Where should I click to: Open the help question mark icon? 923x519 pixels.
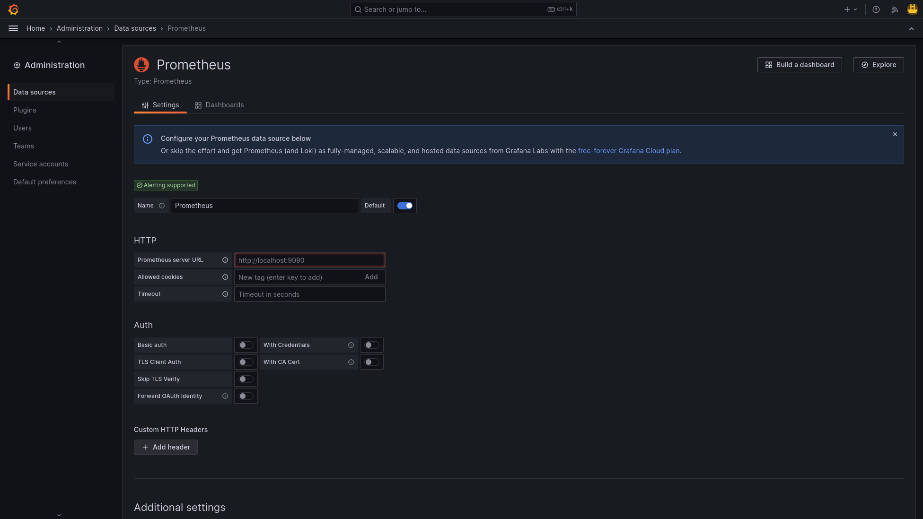876,9
